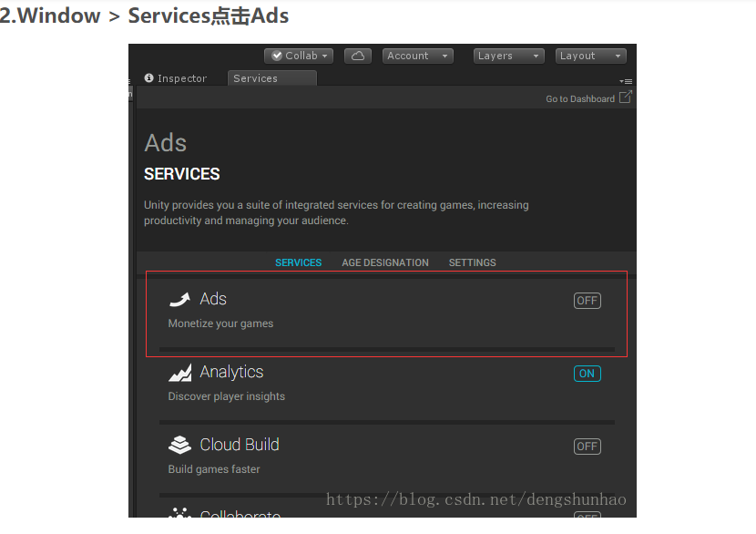Switch to the Age Designation tab

384,262
